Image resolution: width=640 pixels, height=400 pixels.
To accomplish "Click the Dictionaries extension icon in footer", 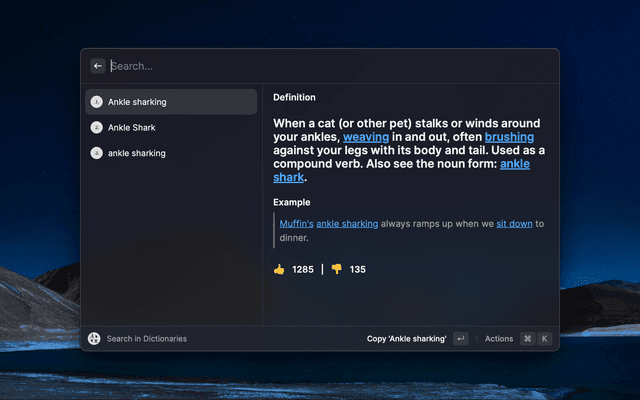I will [x=94, y=338].
